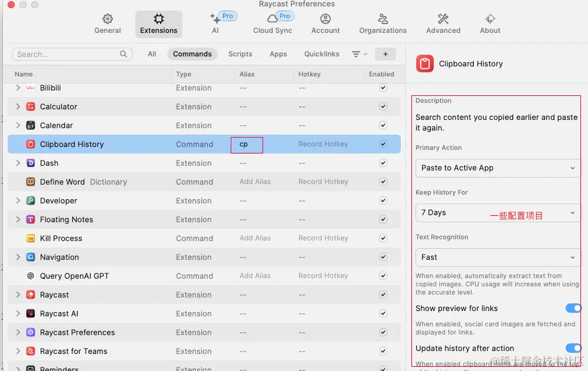
Task: Expand the Dash extension row
Action: 18,163
